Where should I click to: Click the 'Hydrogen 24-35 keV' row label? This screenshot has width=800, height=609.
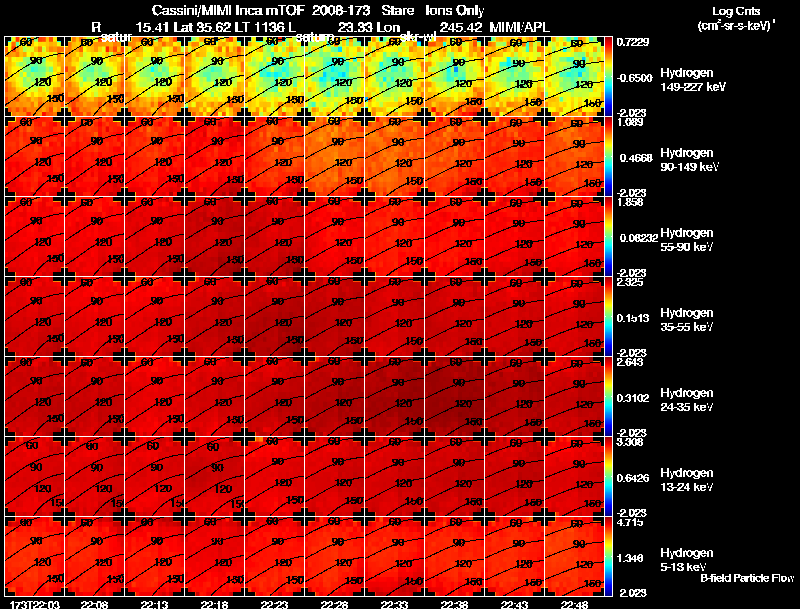[x=687, y=400]
